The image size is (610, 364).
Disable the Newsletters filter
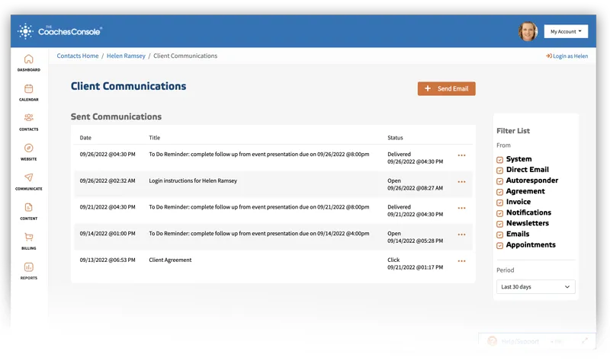(500, 224)
